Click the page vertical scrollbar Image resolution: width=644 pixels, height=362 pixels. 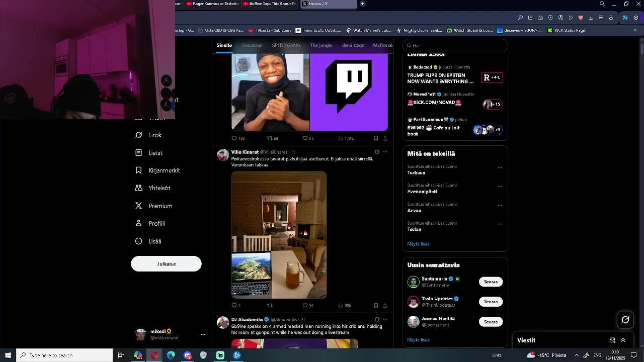tap(641, 50)
